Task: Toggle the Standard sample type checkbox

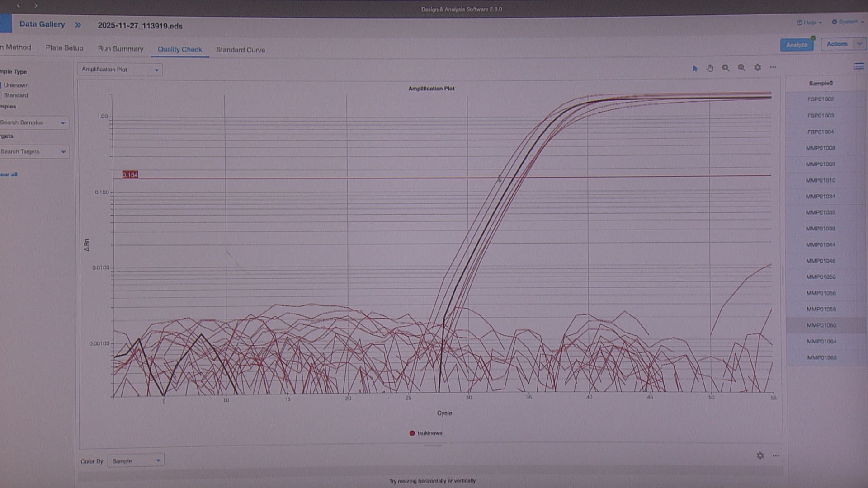Action: click(x=1, y=95)
